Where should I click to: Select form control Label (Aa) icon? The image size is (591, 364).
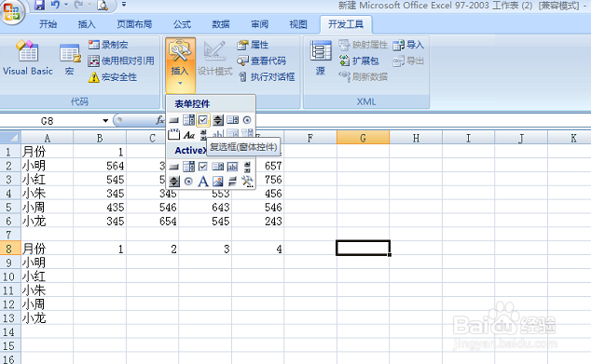[188, 134]
